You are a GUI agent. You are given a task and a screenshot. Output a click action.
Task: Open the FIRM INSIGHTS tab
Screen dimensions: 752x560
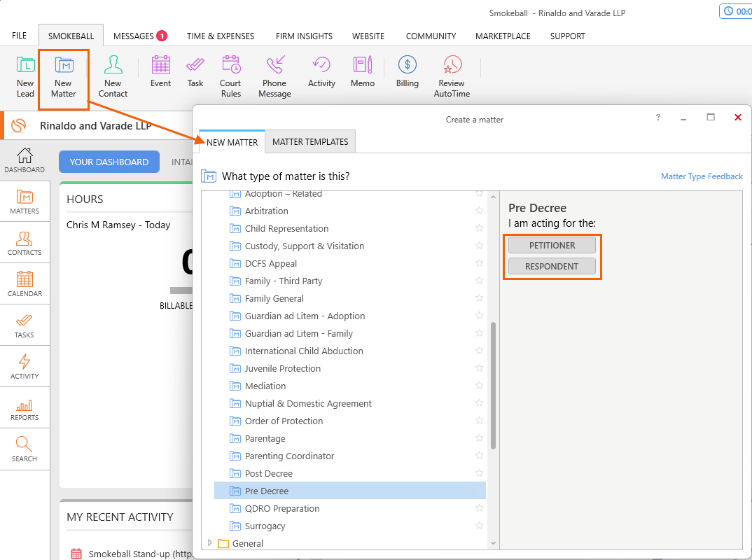tap(304, 36)
